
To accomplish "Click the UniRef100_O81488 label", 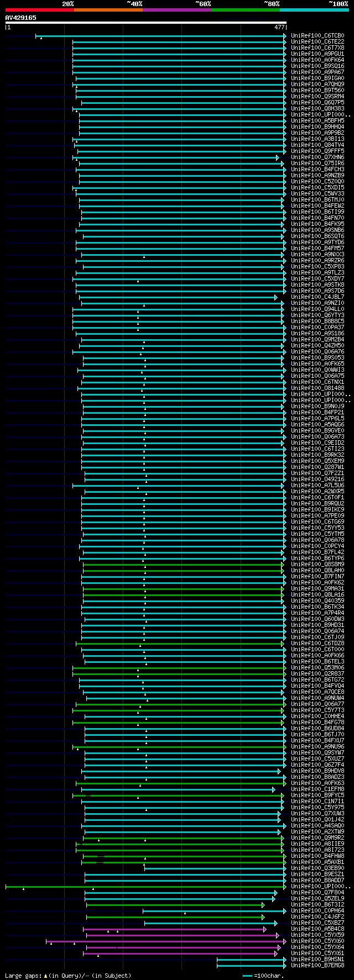I will 317,388.
